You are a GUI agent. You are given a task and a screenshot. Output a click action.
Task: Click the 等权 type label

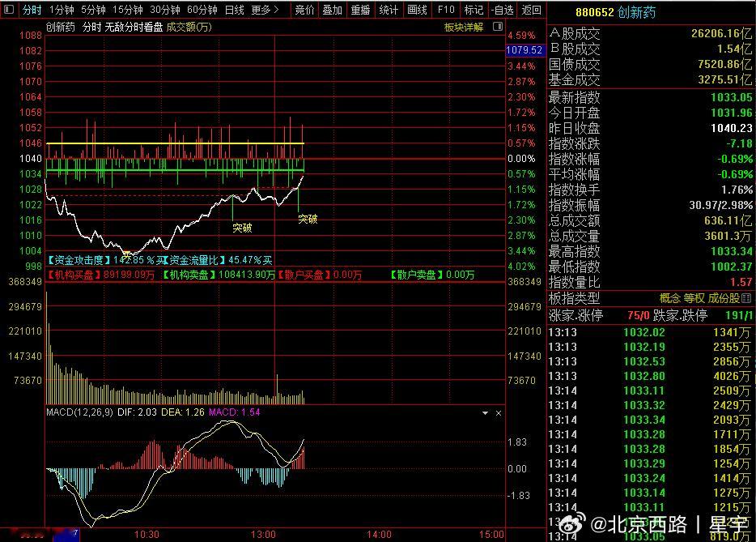[x=694, y=298]
